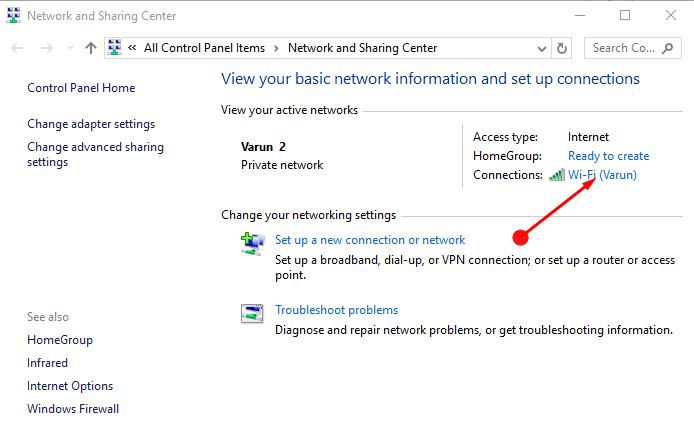Click the Back navigation arrow
The image size is (694, 434).
(x=17, y=48)
